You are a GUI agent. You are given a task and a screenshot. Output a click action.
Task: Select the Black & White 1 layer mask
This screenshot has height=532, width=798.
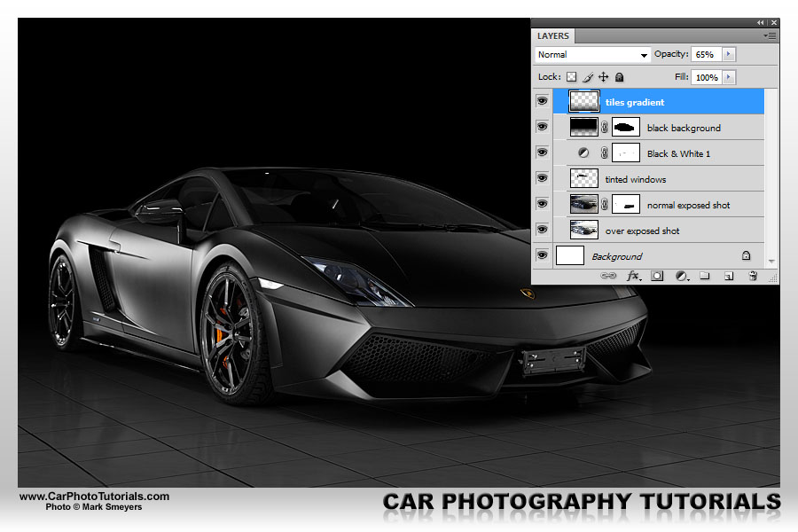click(625, 153)
